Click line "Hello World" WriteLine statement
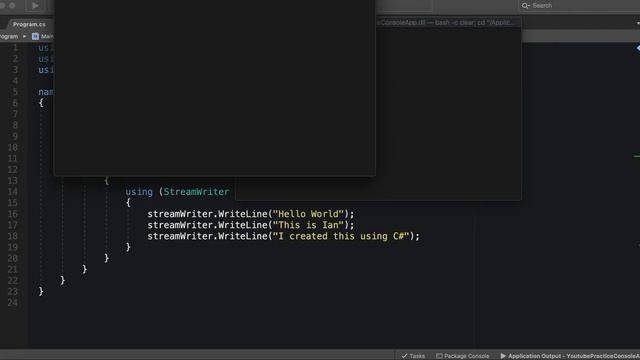 [x=251, y=214]
